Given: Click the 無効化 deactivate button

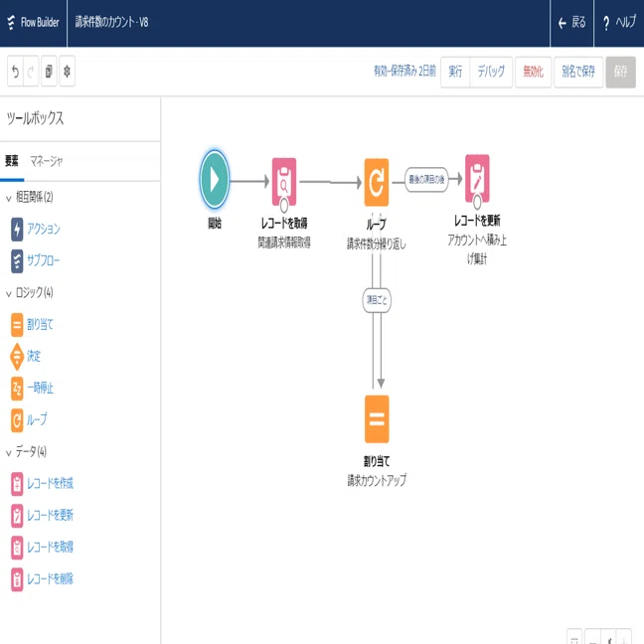Looking at the screenshot, I should pos(533,72).
